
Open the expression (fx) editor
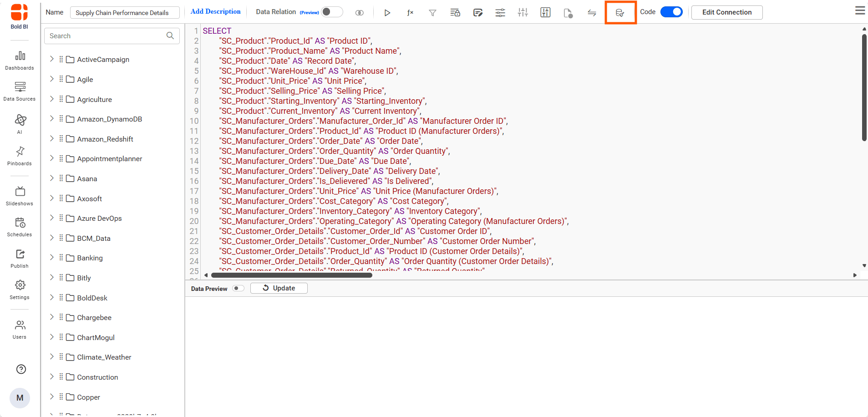410,13
